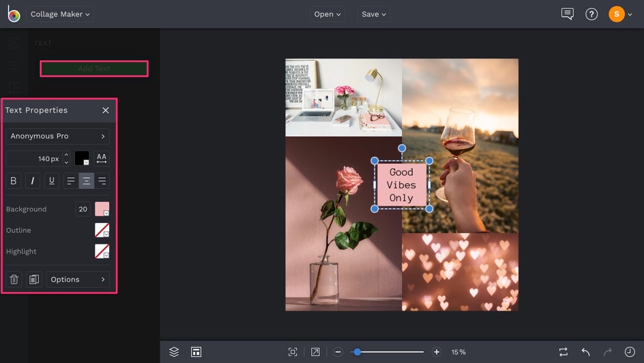Viewport: 644px width, 363px height.
Task: Open the Highlight color swatch
Action: (x=102, y=251)
